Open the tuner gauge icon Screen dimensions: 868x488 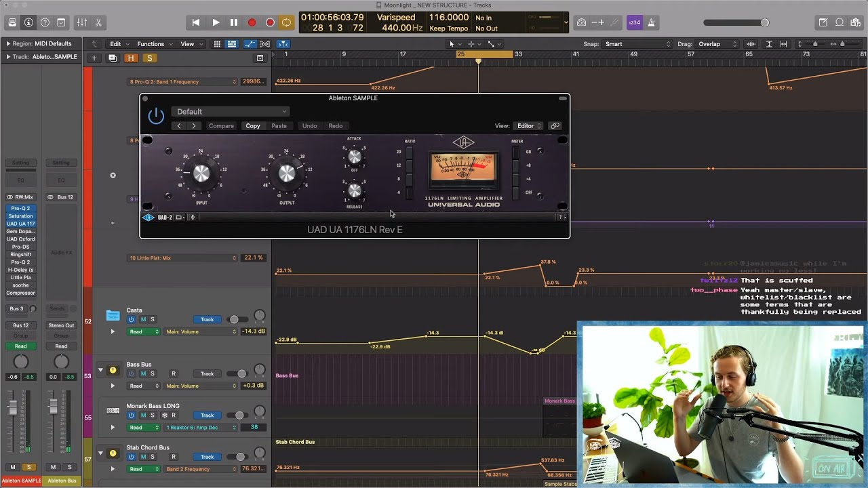coord(581,22)
